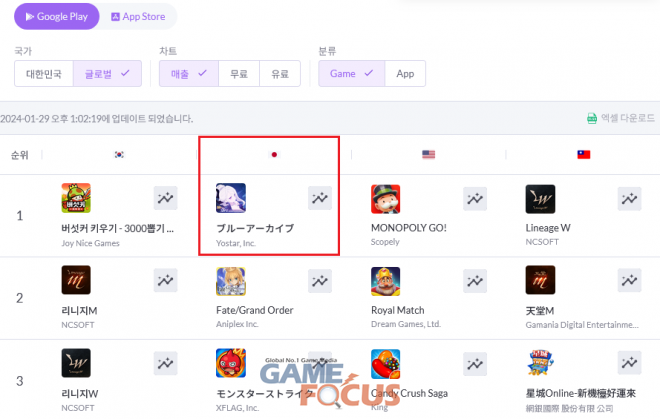Viewport: 660px width, 419px height.
Task: Open the Royal Match game icon
Action: pyautogui.click(x=386, y=281)
